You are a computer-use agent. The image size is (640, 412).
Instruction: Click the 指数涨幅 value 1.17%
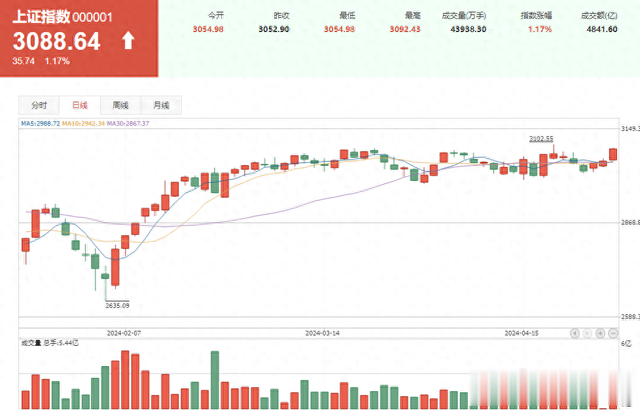[540, 29]
